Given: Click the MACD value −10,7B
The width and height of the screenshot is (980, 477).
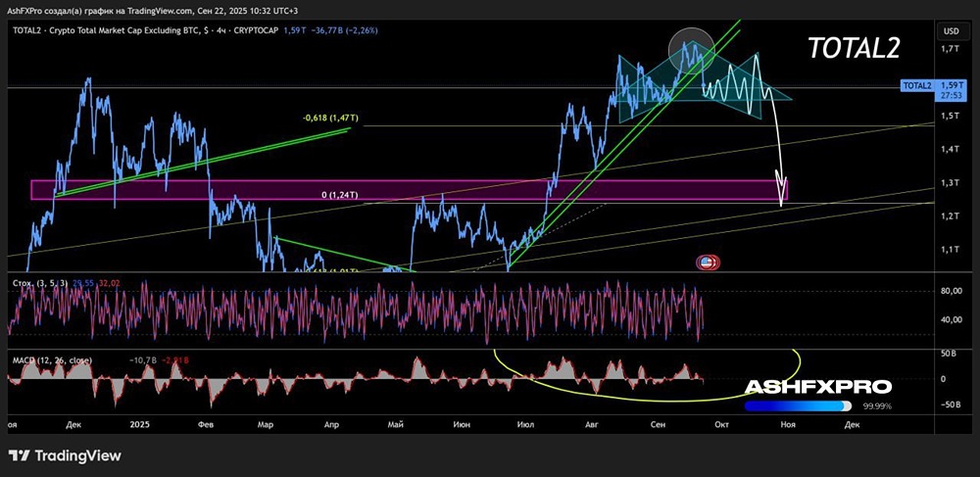Looking at the screenshot, I should pyautogui.click(x=141, y=360).
